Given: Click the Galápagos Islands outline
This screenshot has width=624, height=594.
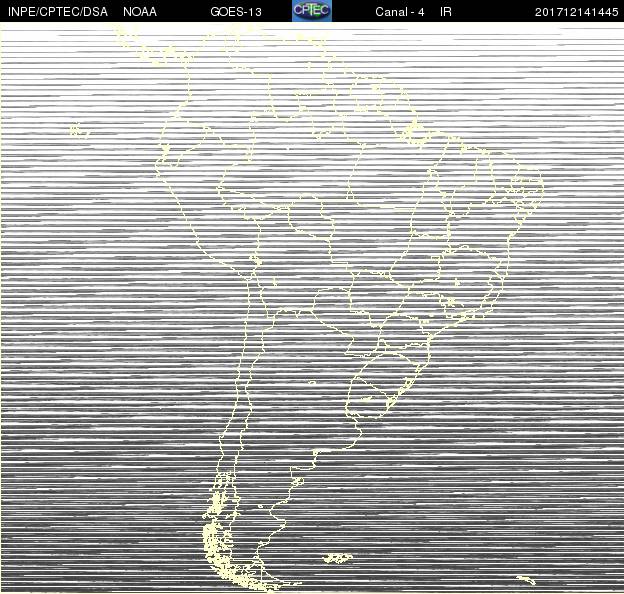Looking at the screenshot, I should pyautogui.click(x=79, y=130).
